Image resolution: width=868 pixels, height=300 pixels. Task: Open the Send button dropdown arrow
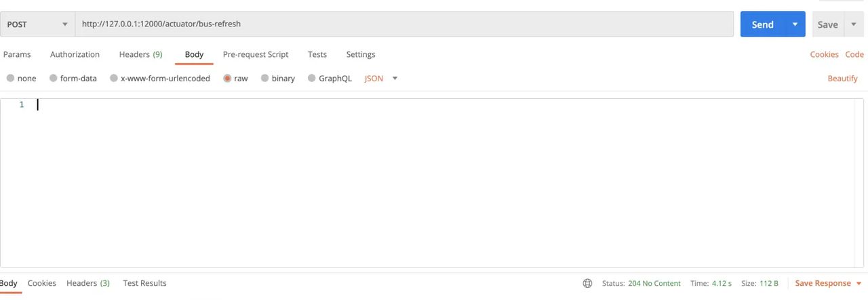[795, 24]
